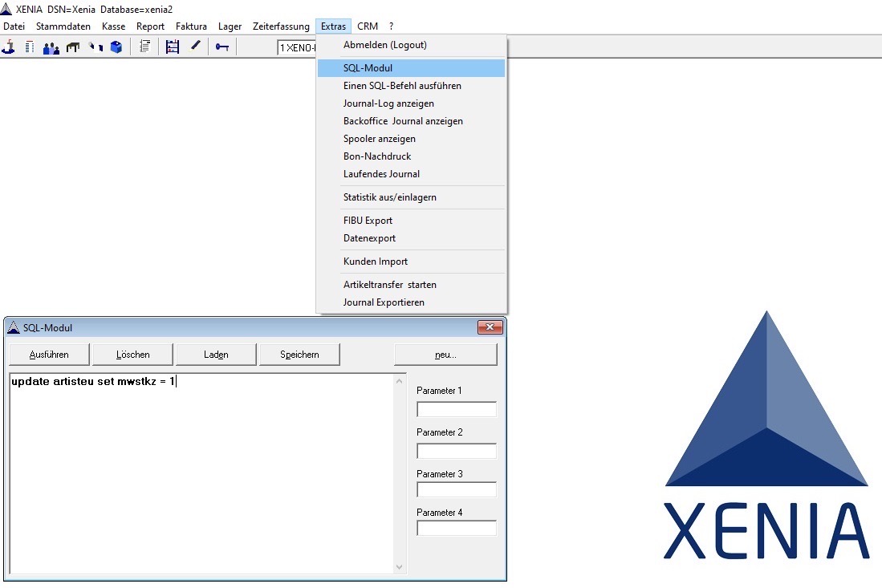Click the 1 XENO toolbar field
This screenshot has height=588, width=882.
click(x=296, y=48)
